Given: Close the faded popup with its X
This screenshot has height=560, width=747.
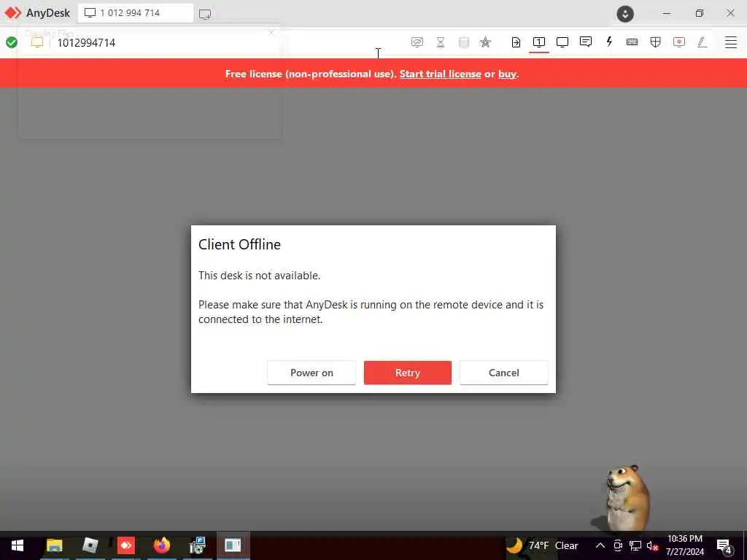Looking at the screenshot, I should tap(271, 32).
